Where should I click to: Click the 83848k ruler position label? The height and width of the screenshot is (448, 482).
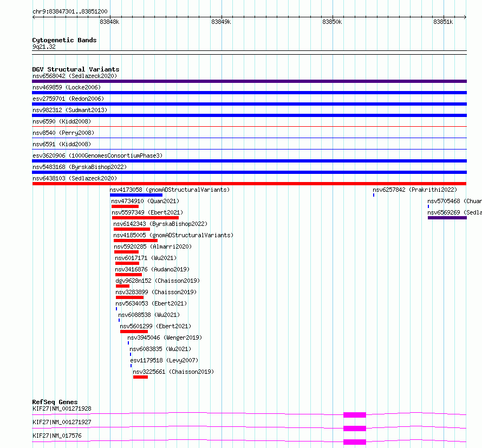coord(109,22)
